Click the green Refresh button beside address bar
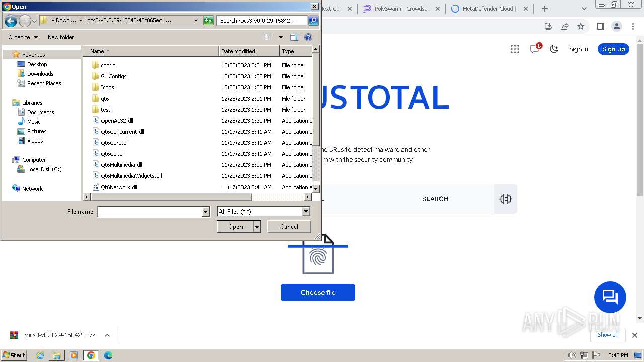The height and width of the screenshot is (362, 644). (208, 21)
